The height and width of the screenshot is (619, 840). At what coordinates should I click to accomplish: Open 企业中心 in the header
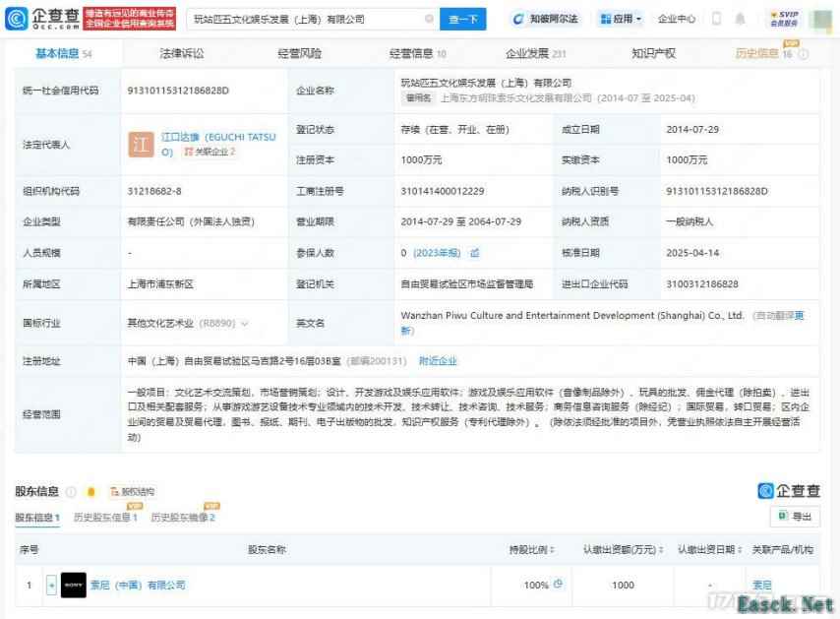(x=676, y=19)
